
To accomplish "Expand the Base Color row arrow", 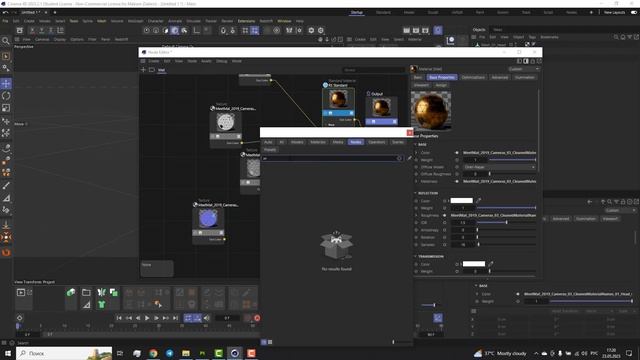I will 416,153.
